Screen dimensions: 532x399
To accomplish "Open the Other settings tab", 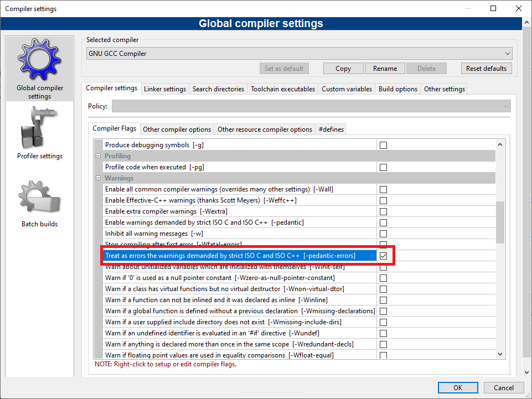I will 444,89.
